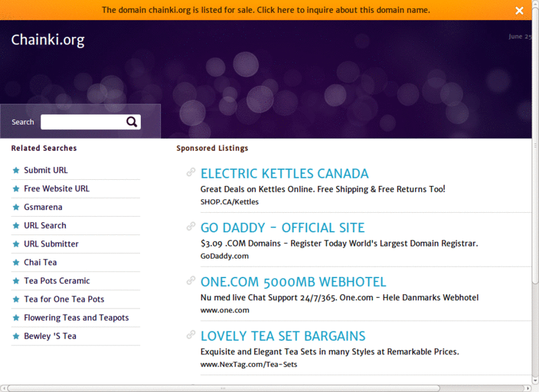Open ELECTRIC KETTLES CANADA sponsored listing
The image size is (539, 392).
[284, 174]
